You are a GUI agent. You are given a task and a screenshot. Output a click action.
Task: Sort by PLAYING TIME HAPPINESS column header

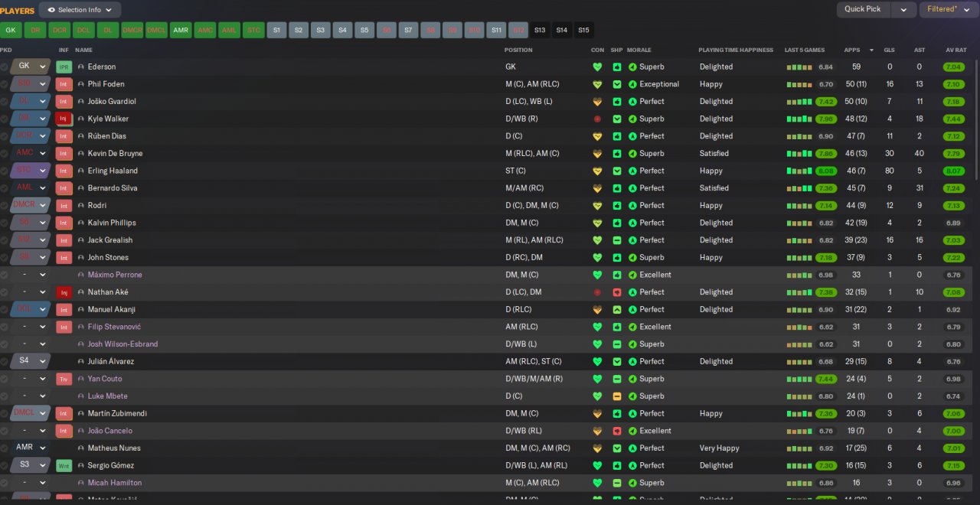736,50
